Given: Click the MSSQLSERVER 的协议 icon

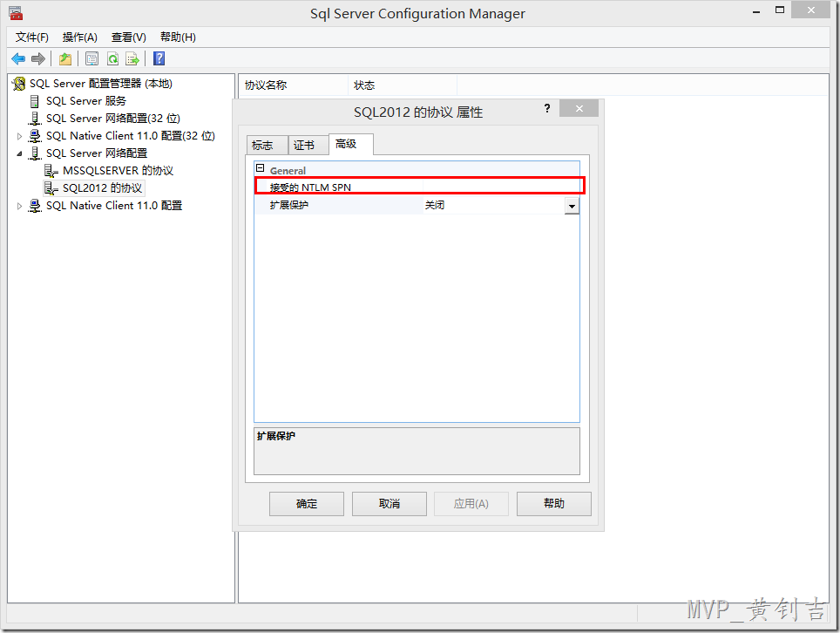Looking at the screenshot, I should (51, 171).
